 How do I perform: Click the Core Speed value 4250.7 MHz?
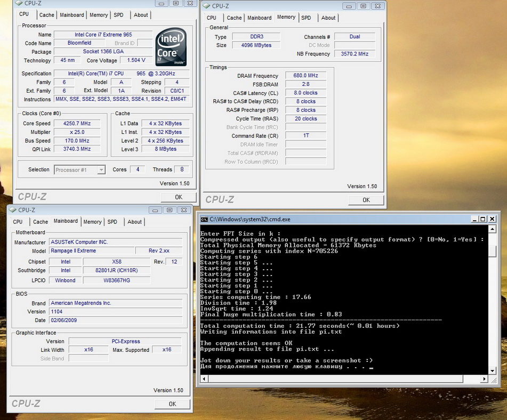coord(77,123)
